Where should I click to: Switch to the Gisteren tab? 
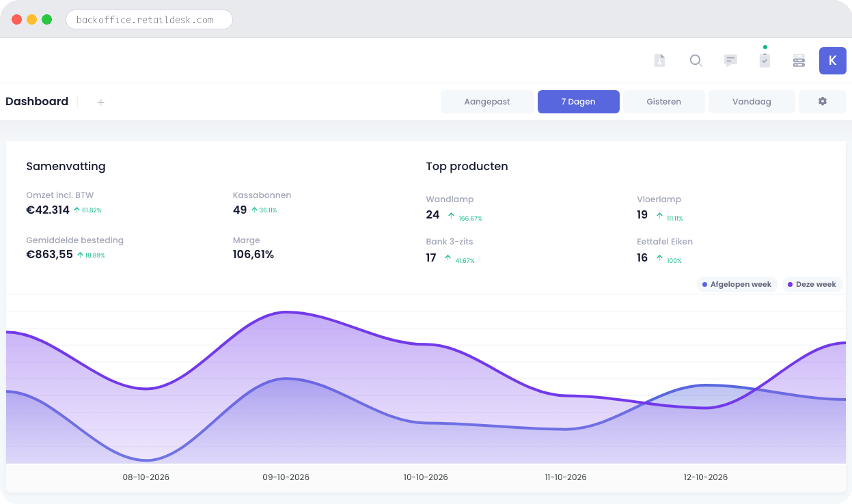point(663,102)
